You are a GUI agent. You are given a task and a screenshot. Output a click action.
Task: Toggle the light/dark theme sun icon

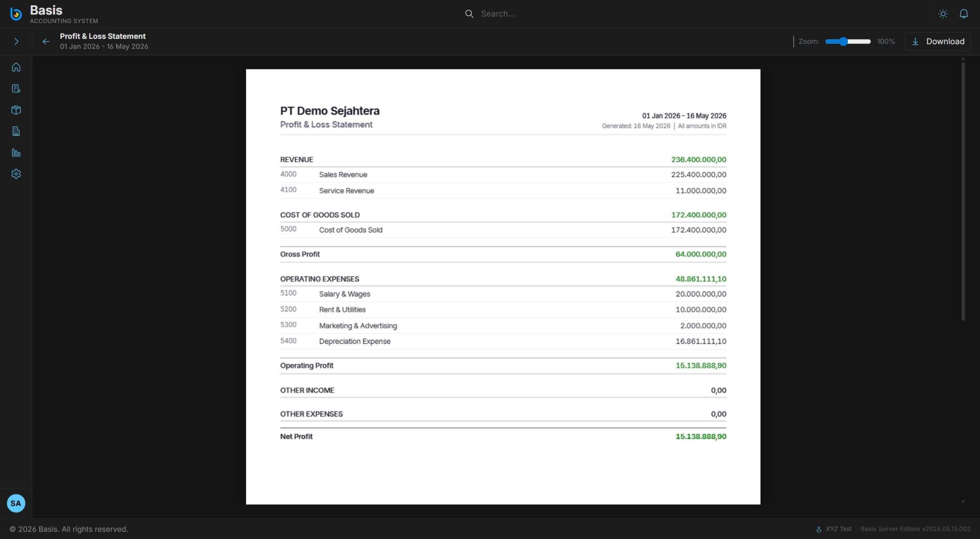click(943, 14)
